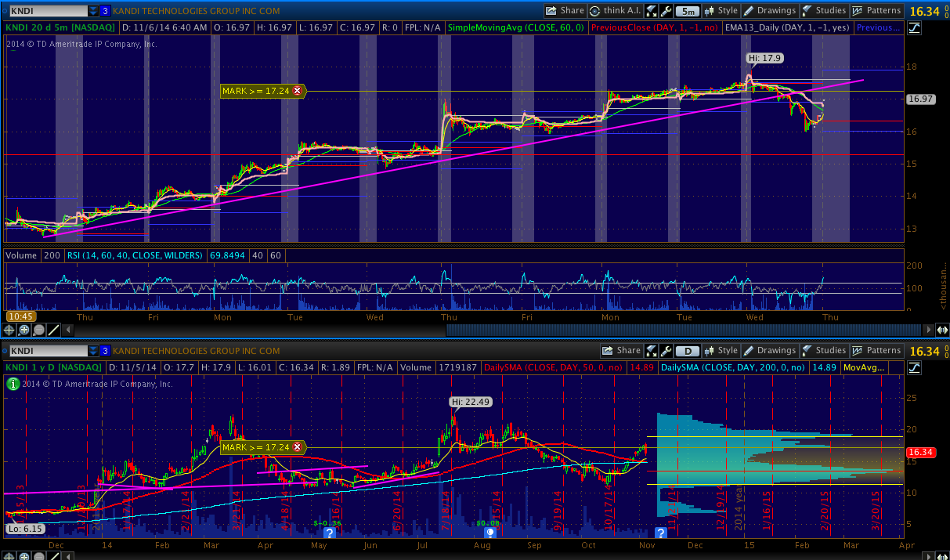Zoom in using the magnifier plus icon
950x560 pixels.
[x=24, y=330]
